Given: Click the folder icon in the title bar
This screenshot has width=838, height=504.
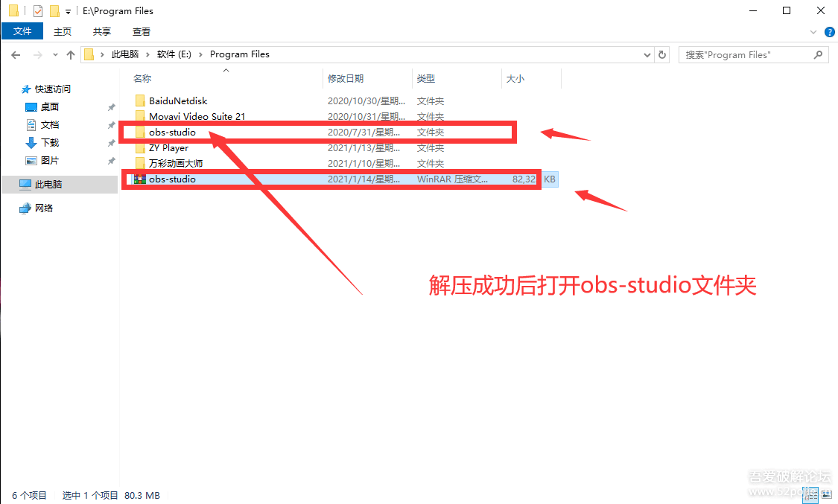Looking at the screenshot, I should [14, 10].
